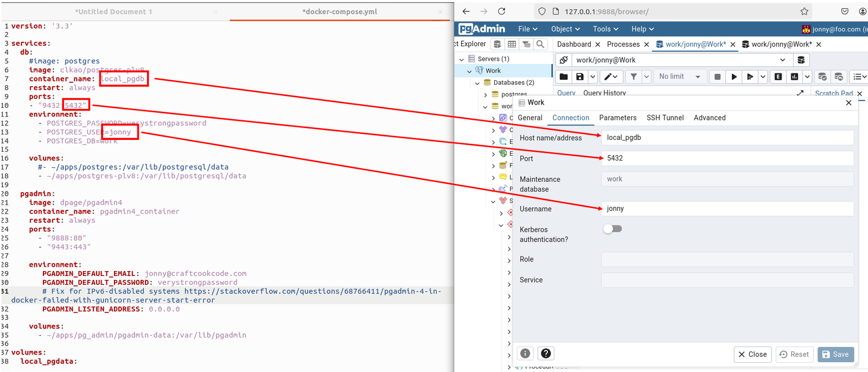
Task: Click the Commit database checkmark icon
Action: coord(822,76)
